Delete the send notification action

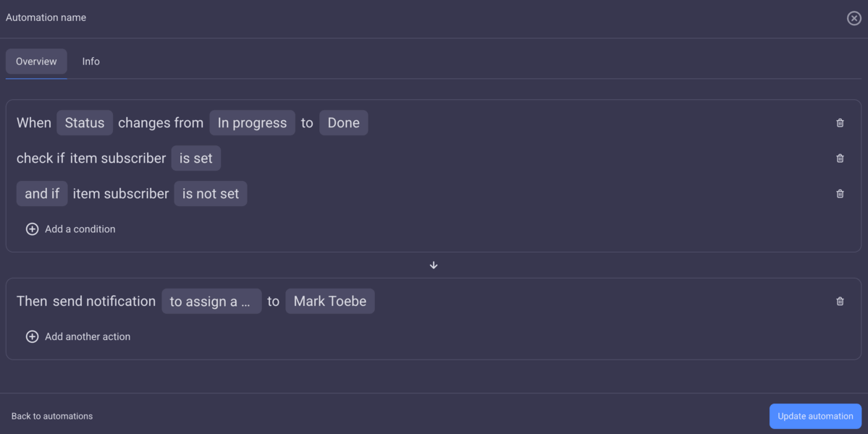(x=840, y=301)
